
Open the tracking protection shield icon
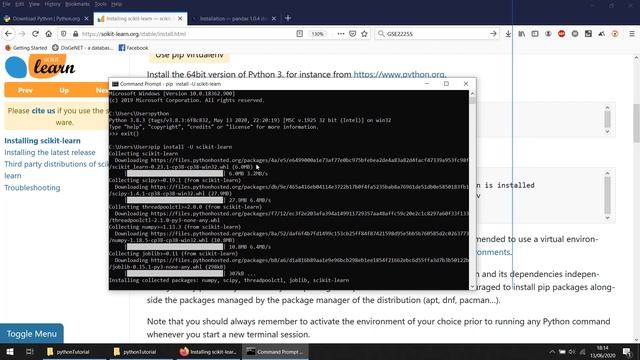(64, 34)
